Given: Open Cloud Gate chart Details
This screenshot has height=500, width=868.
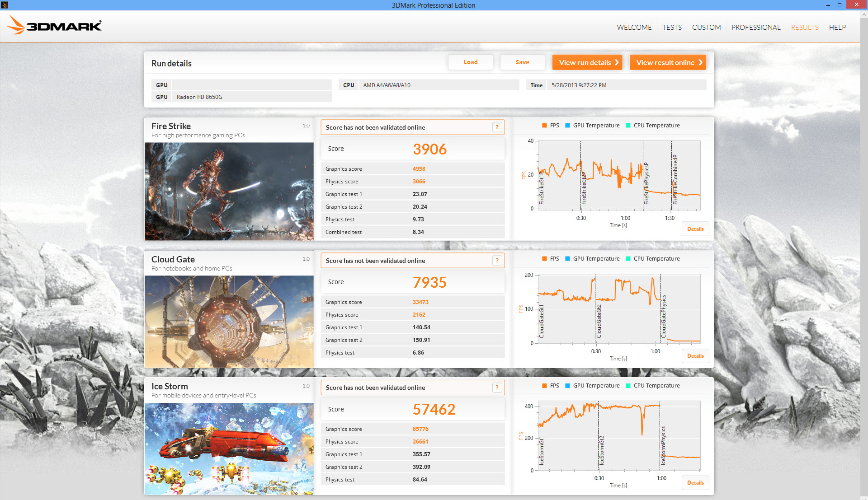Looking at the screenshot, I should pos(695,356).
